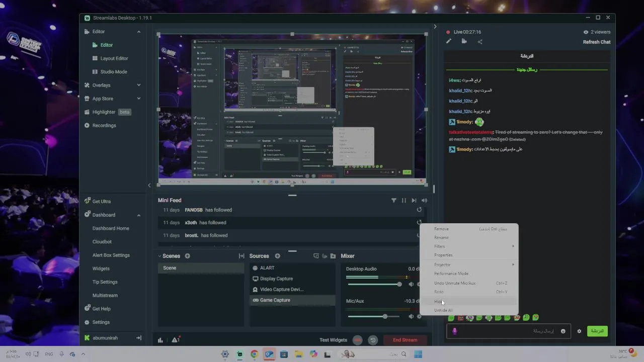Screen dimensions: 644x362
Task: Open the performance stats bar-chart icon
Action: [160, 340]
